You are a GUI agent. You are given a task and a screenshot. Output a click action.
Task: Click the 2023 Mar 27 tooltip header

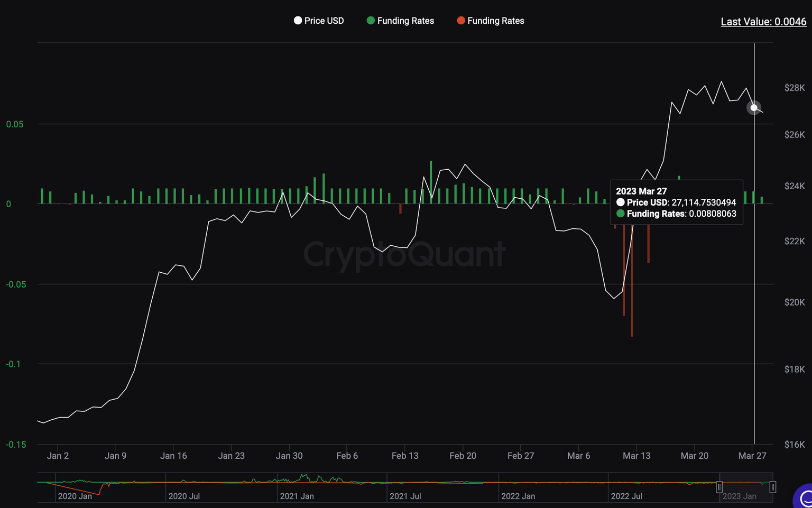click(x=641, y=191)
